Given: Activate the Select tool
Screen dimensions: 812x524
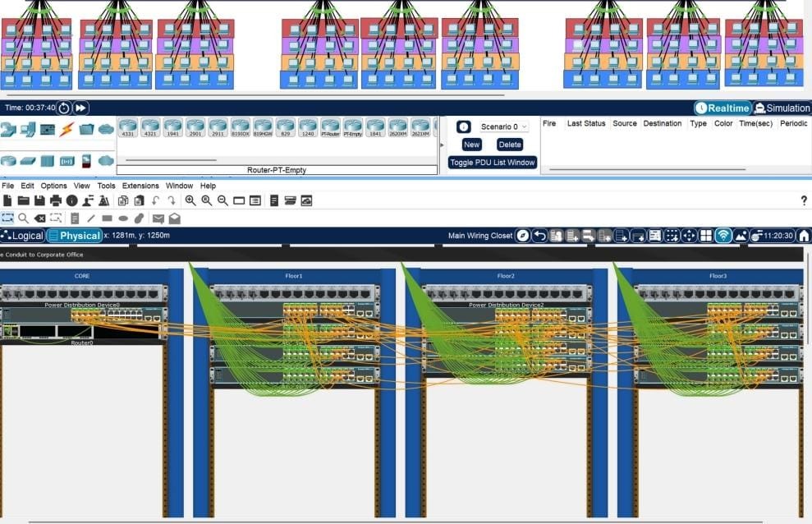Looking at the screenshot, I should click(7, 218).
